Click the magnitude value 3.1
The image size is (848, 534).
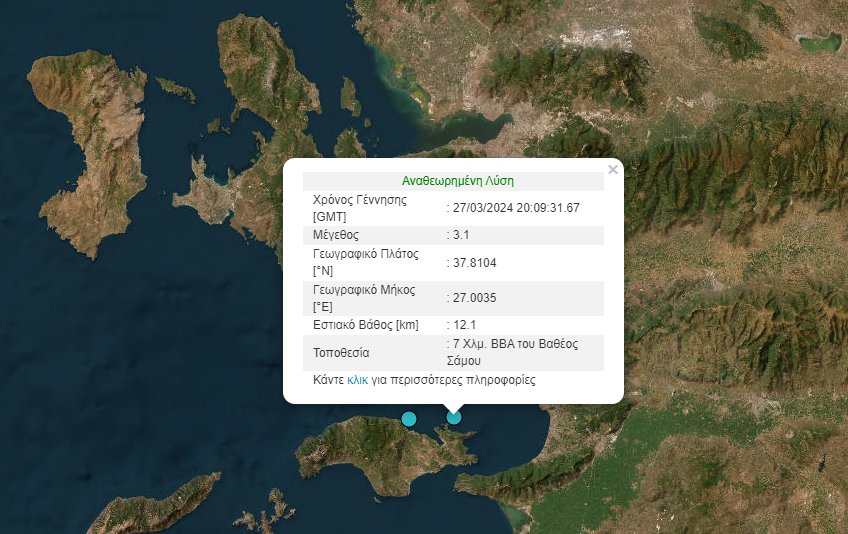pyautogui.click(x=461, y=235)
